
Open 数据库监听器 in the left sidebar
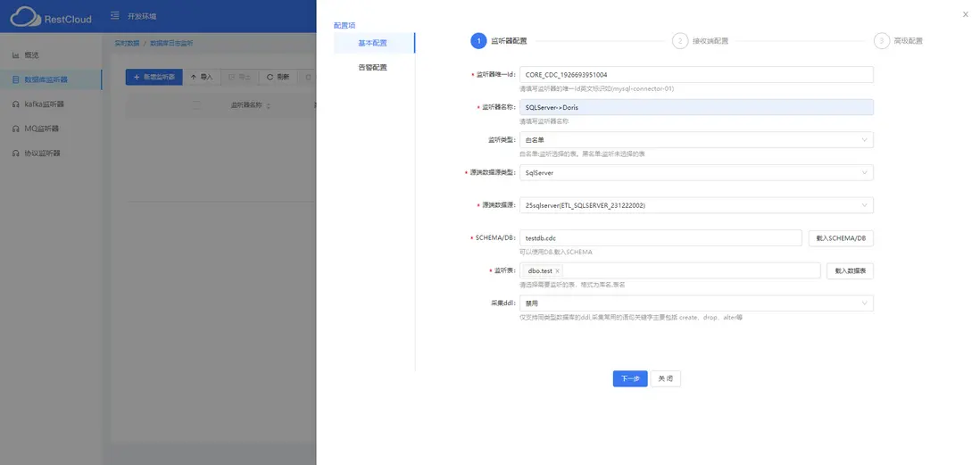point(51,79)
